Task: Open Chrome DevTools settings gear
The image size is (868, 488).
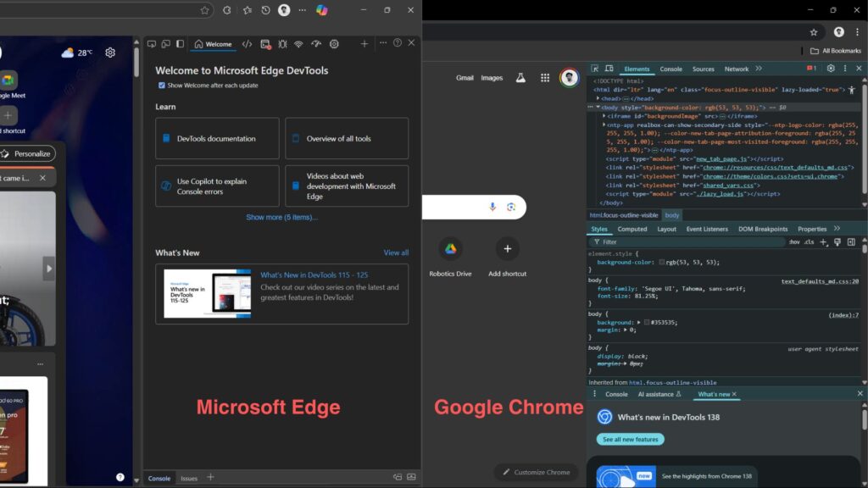Action: pyautogui.click(x=831, y=69)
